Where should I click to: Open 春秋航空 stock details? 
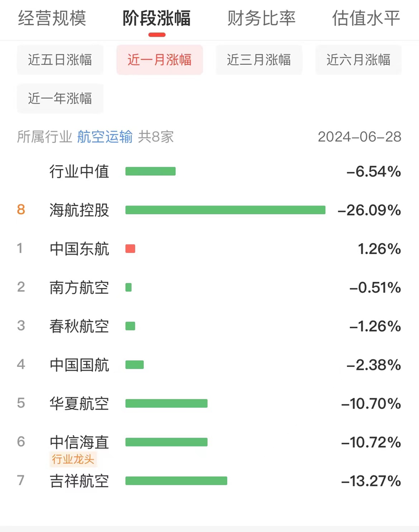tap(79, 326)
